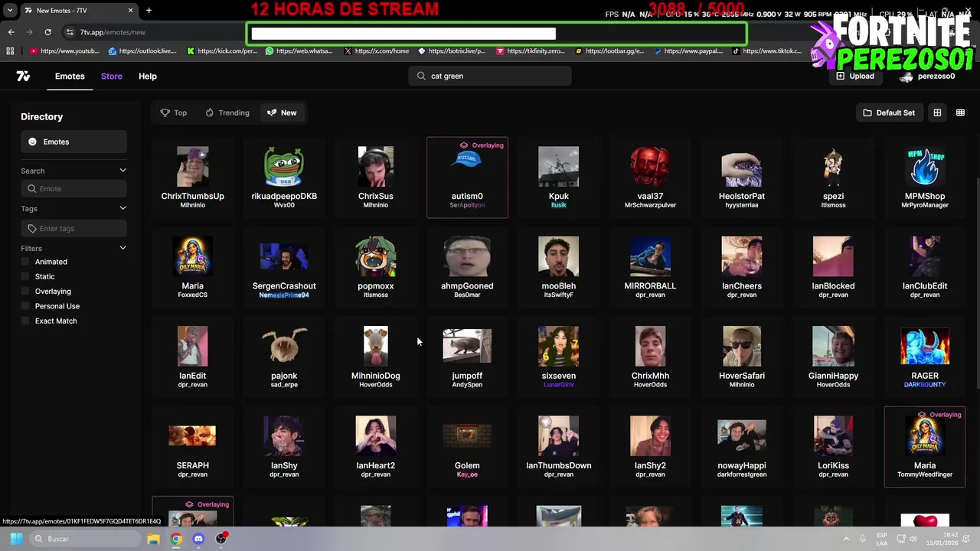The image size is (980, 551).
Task: Open the ChrixThumbsUp emote
Action: click(193, 178)
